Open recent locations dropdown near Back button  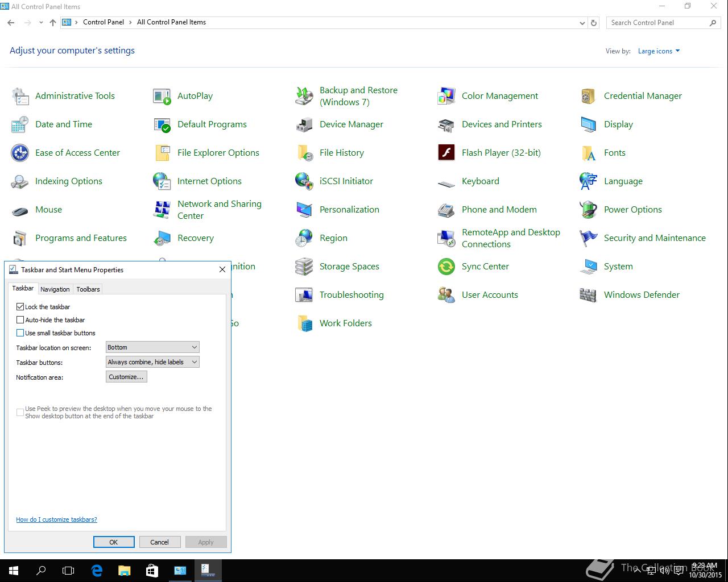(41, 23)
